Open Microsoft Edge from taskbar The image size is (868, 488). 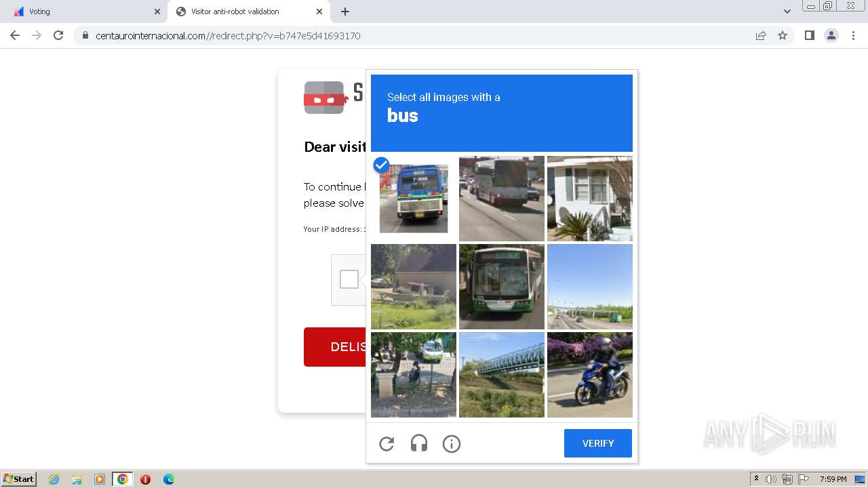(x=169, y=479)
